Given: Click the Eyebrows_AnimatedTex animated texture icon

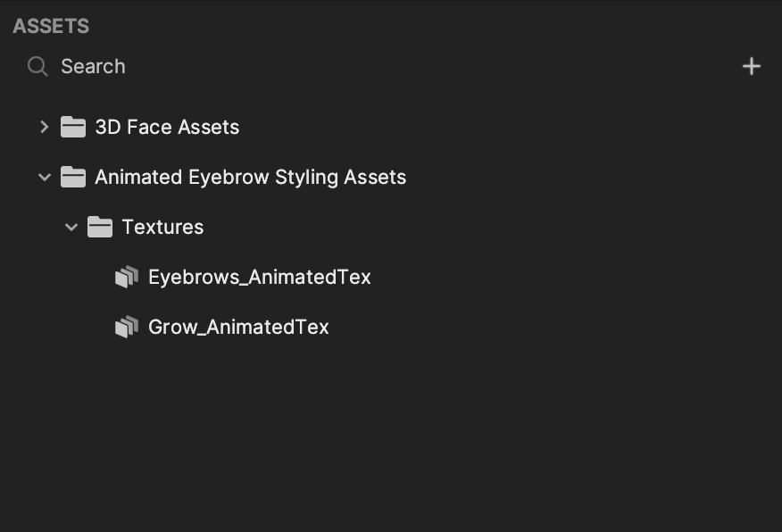Looking at the screenshot, I should 127,277.
